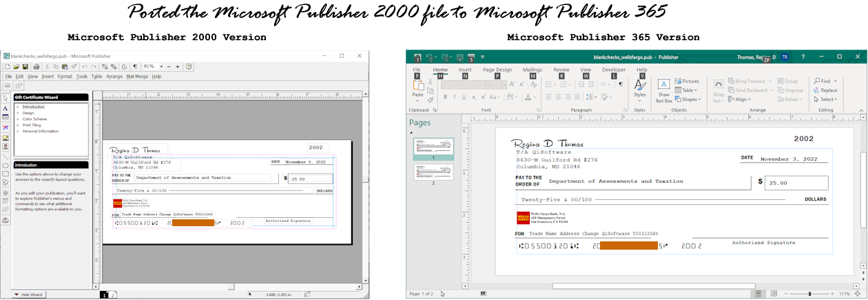Open Select dropdown in Publisher 365 Editing

(x=826, y=99)
